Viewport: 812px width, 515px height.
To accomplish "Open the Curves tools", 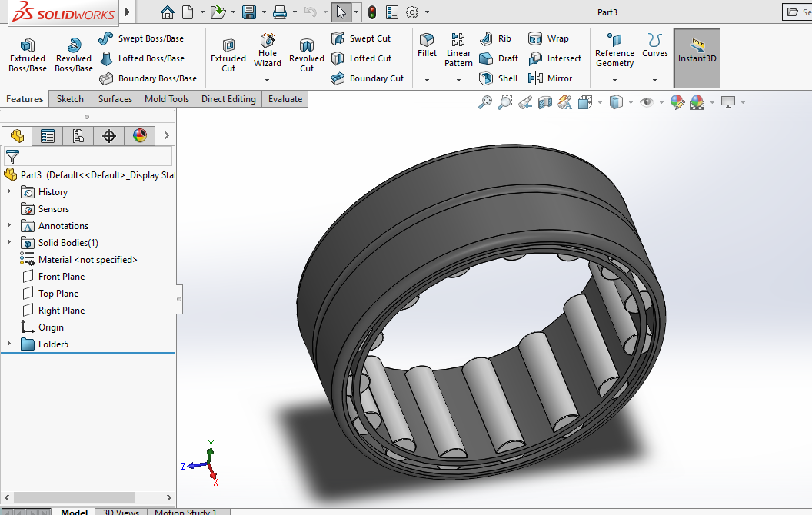I will point(654,45).
